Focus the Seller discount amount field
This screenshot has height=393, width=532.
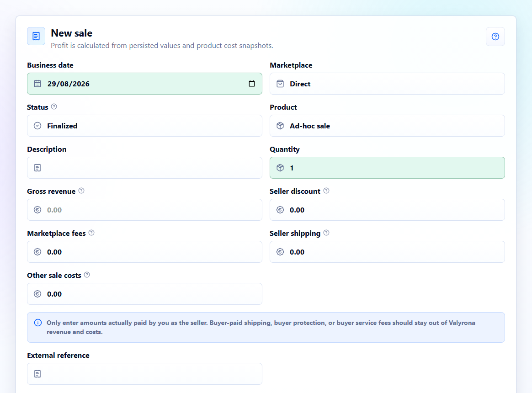tap(387, 210)
